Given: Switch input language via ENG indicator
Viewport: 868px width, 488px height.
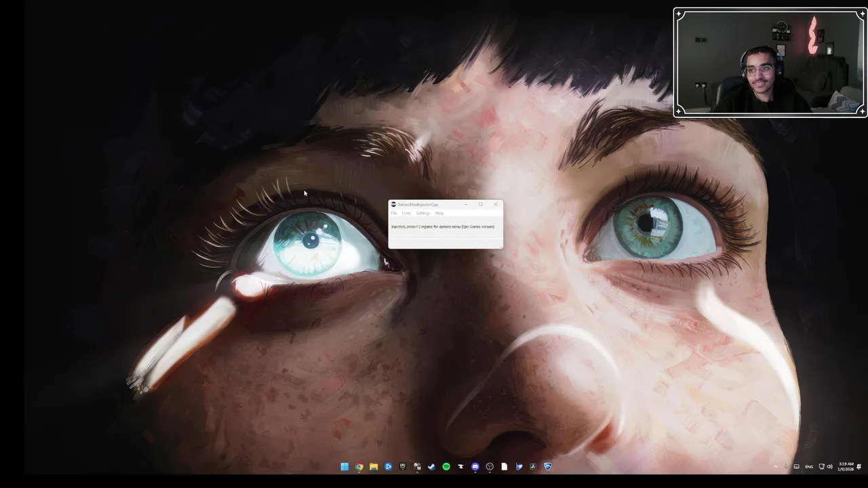Looking at the screenshot, I should 809,467.
